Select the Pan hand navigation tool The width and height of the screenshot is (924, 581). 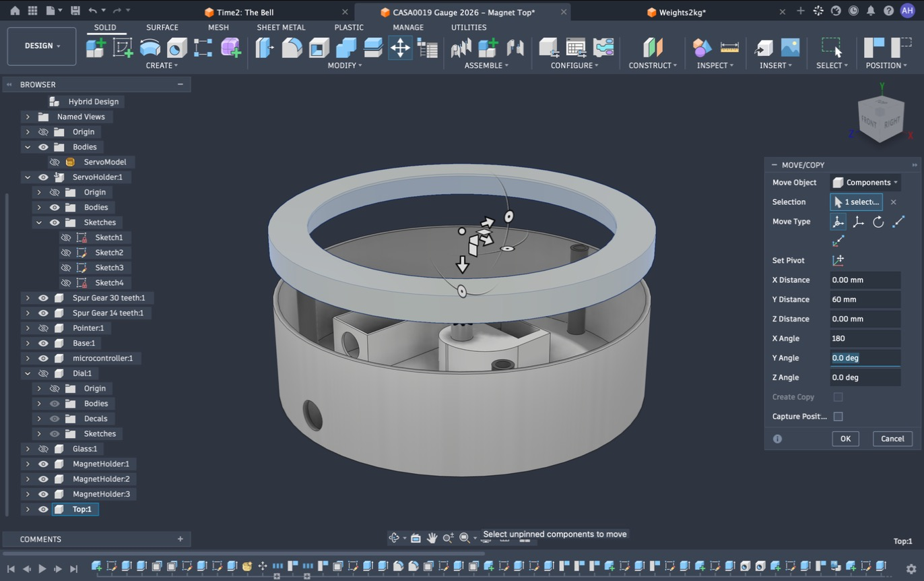[432, 538]
